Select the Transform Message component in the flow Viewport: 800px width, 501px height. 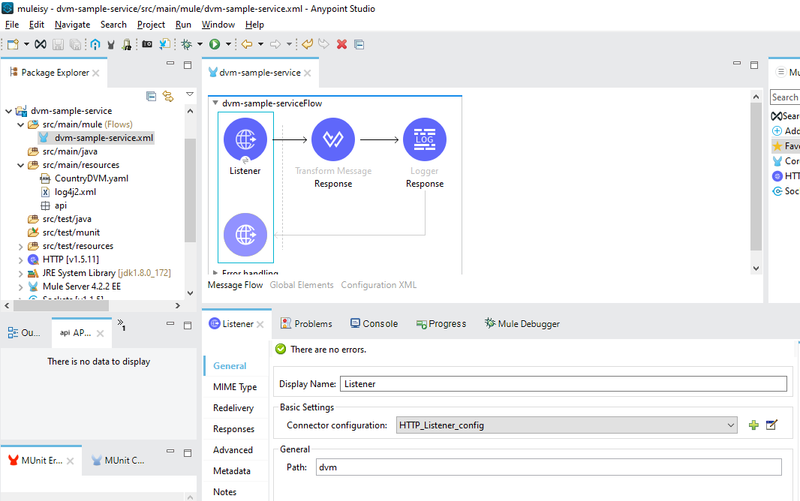click(x=333, y=139)
